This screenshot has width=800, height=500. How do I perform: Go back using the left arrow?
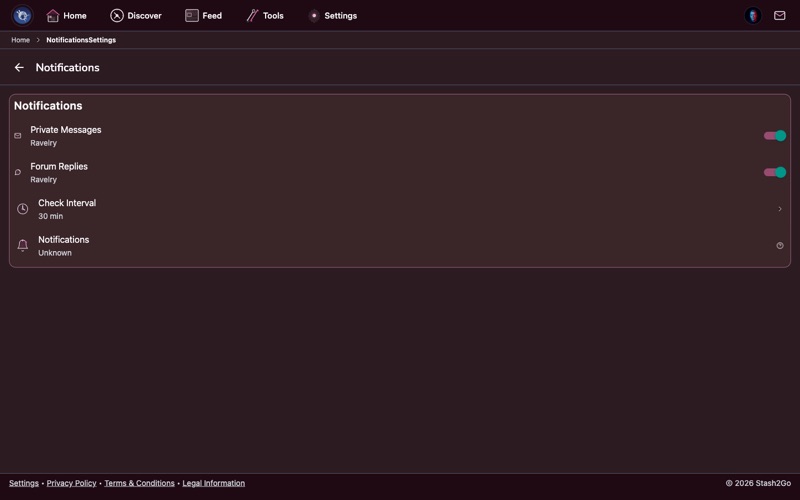point(19,67)
